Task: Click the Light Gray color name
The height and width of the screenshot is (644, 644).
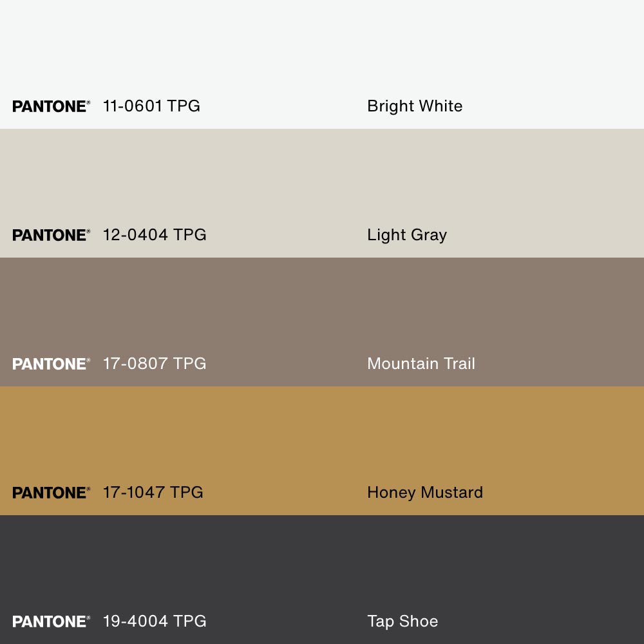Action: [x=407, y=235]
